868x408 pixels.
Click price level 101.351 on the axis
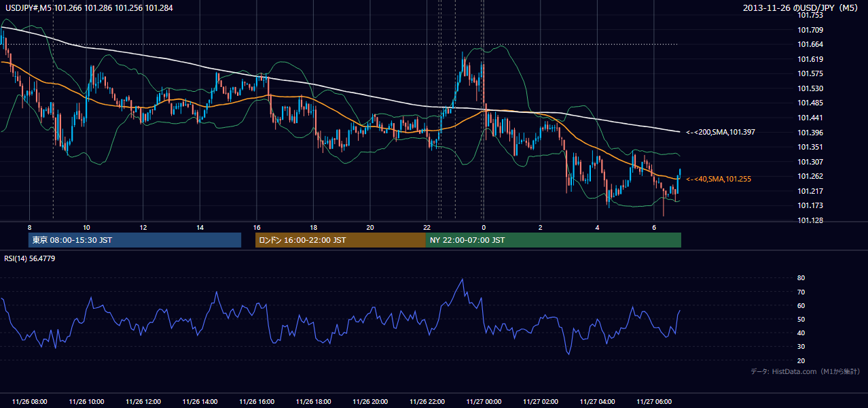pos(810,147)
